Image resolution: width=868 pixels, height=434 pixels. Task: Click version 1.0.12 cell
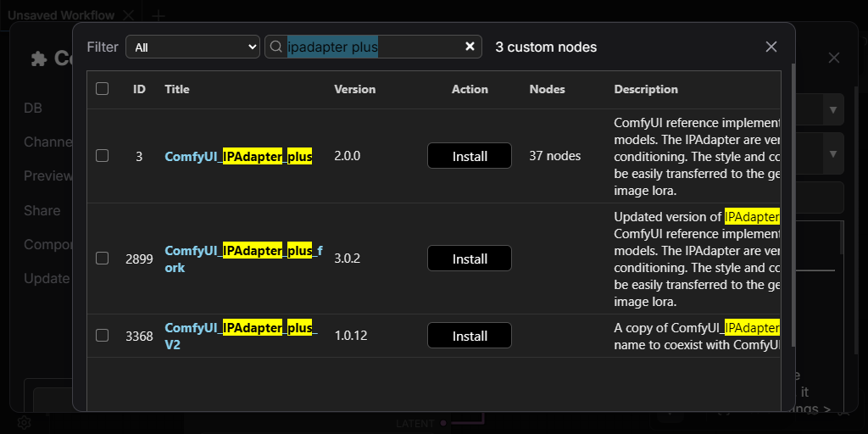tap(351, 336)
